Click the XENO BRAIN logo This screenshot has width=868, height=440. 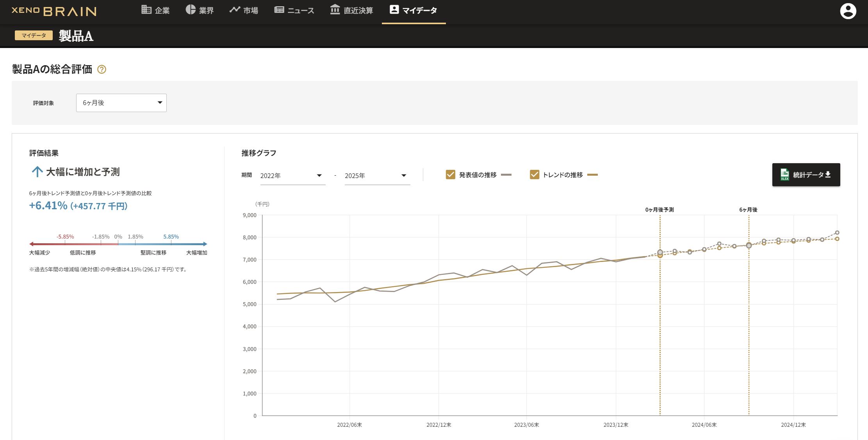pyautogui.click(x=54, y=11)
